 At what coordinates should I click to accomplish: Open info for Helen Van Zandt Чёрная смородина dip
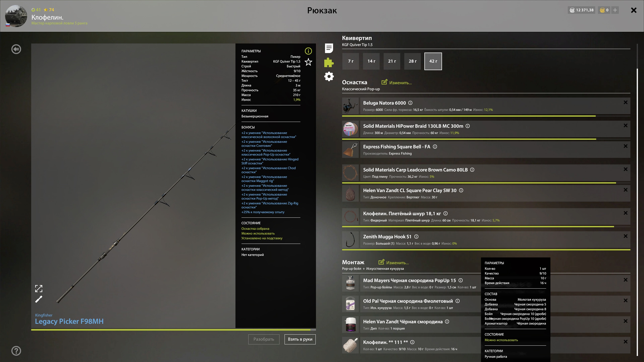[x=447, y=322]
